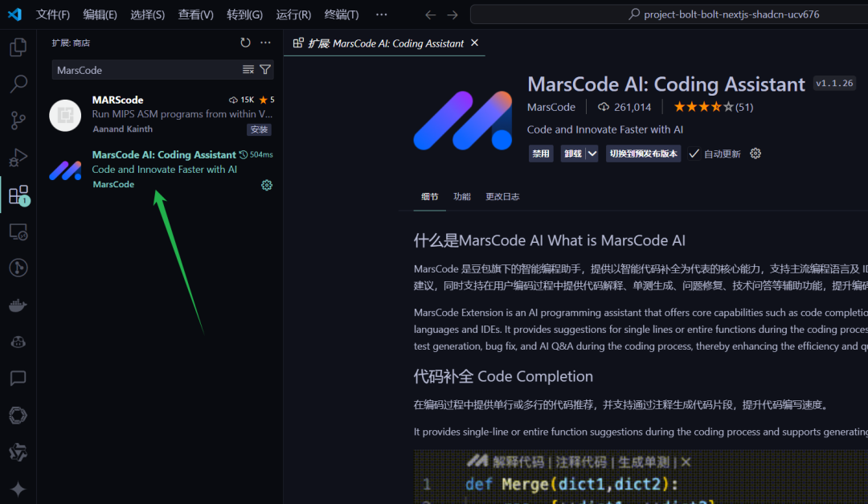The image size is (868, 504).
Task: Go forward in navigation history
Action: 452,15
